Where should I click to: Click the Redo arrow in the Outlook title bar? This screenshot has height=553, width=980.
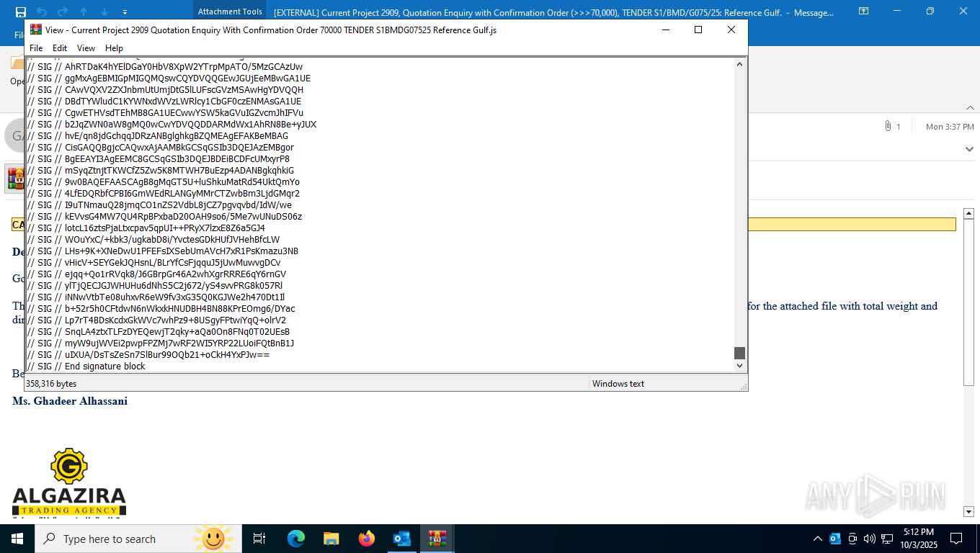coord(63,12)
